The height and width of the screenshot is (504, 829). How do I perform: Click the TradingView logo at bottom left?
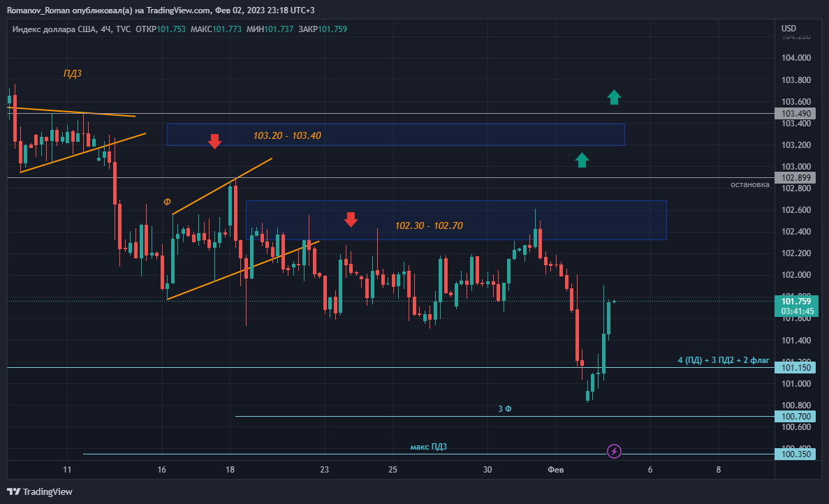(40, 492)
